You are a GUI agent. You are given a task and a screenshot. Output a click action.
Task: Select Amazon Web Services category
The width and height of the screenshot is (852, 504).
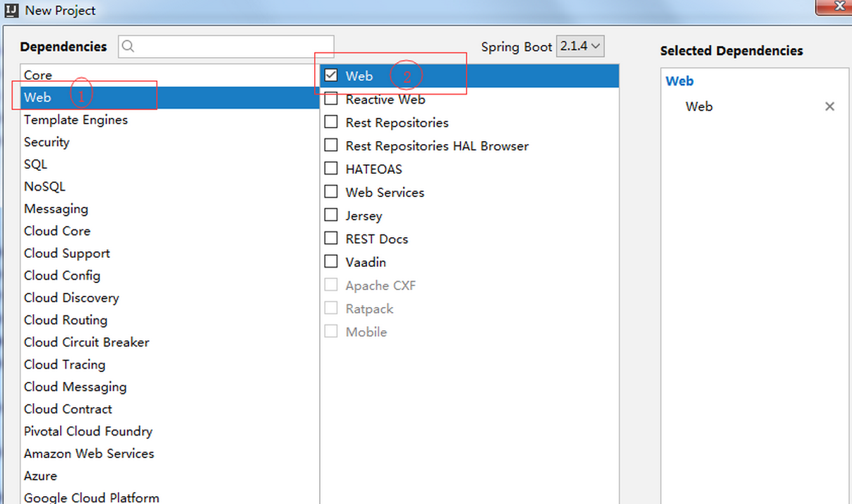click(x=169, y=453)
